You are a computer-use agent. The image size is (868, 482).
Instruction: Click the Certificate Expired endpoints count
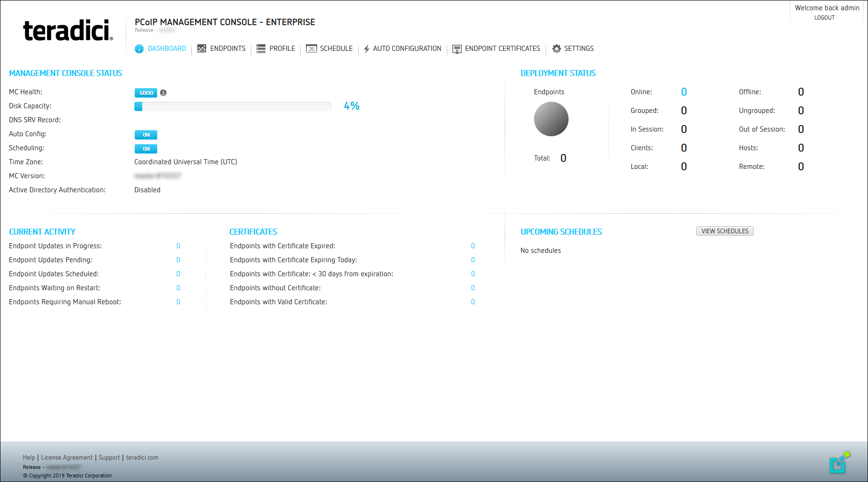473,246
